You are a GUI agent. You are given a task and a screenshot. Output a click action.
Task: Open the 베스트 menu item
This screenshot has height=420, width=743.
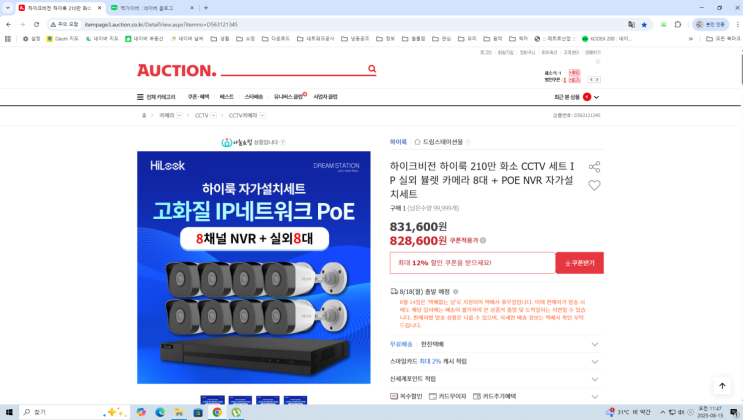(227, 97)
